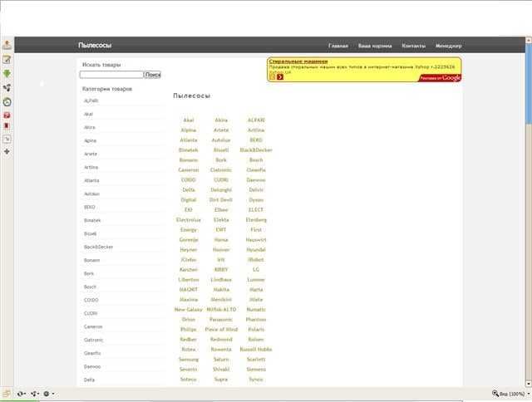Open the Piece of Mind brand link
This screenshot has height=402, width=532.
point(221,330)
